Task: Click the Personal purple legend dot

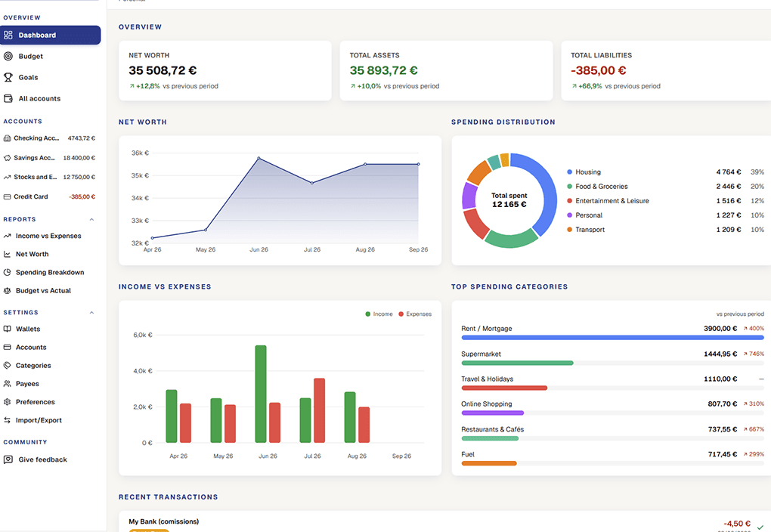Action: [569, 215]
